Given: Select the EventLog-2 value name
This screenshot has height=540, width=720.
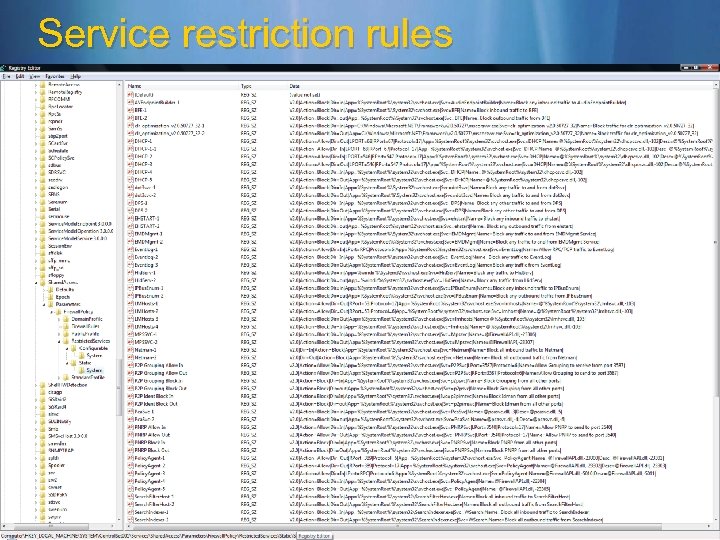Looking at the screenshot, I should tap(146, 257).
